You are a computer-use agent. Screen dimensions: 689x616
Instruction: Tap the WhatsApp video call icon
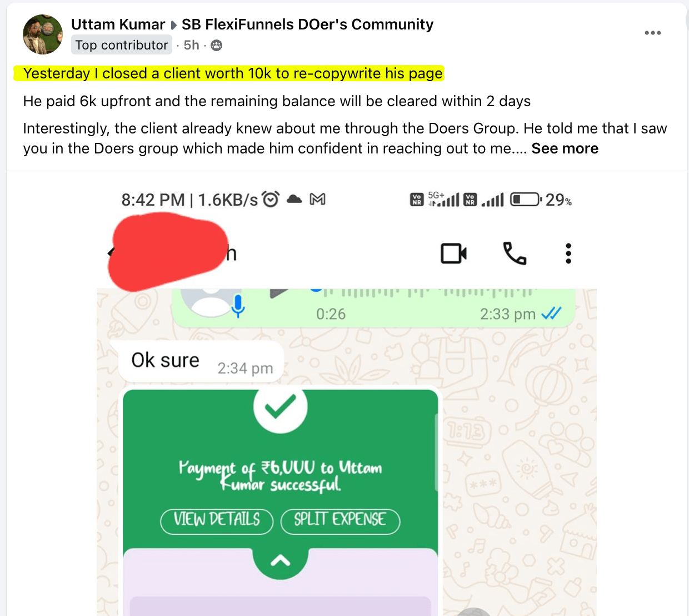(453, 254)
